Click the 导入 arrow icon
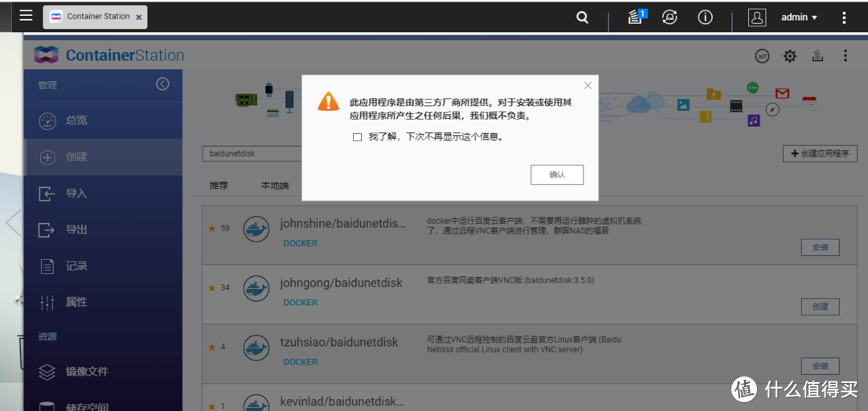 [x=47, y=194]
